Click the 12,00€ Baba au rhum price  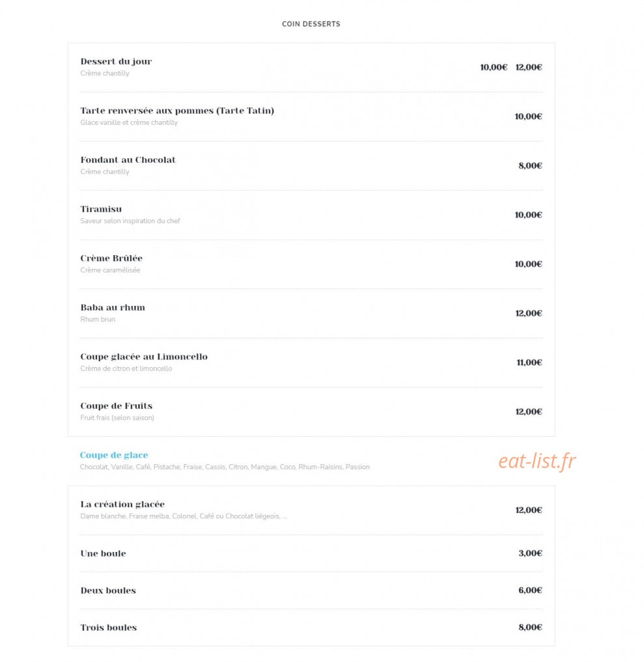pos(529,313)
